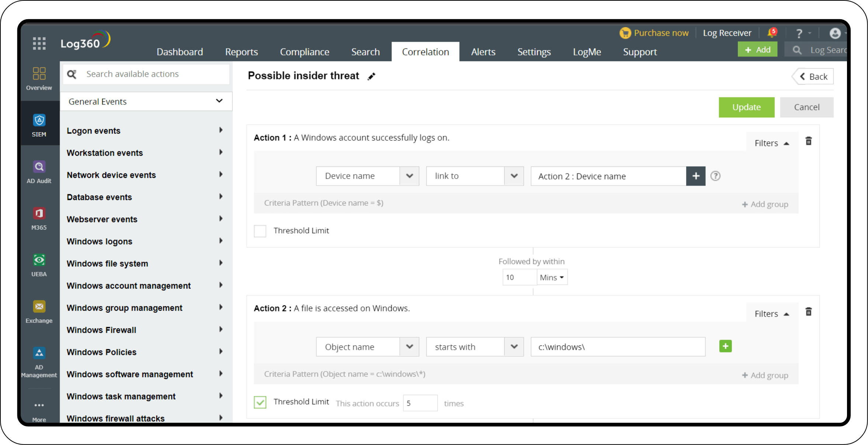Viewport: 868px width, 445px height.
Task: Click Add group link in Action 1
Action: click(765, 204)
